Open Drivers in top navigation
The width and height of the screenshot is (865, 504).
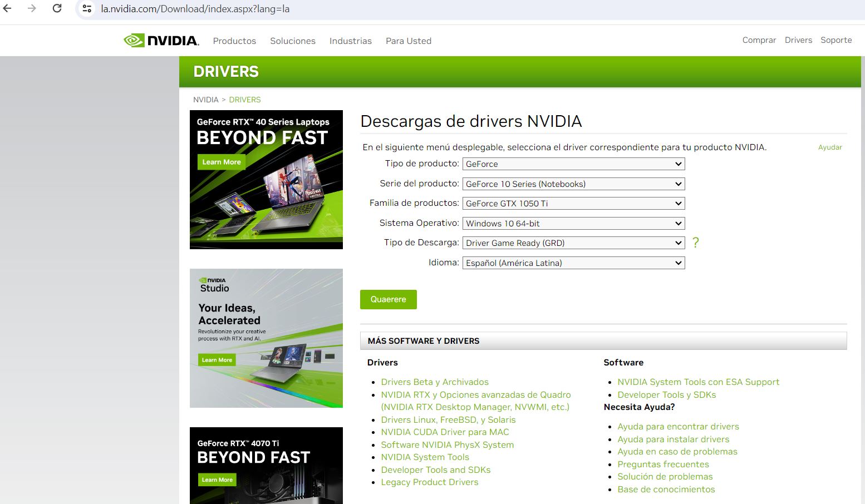799,40
